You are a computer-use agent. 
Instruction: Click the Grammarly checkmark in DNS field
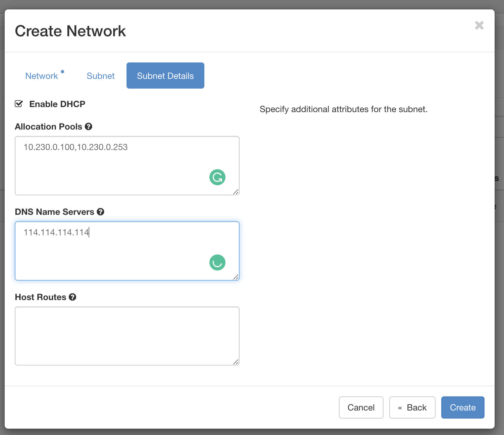click(217, 262)
